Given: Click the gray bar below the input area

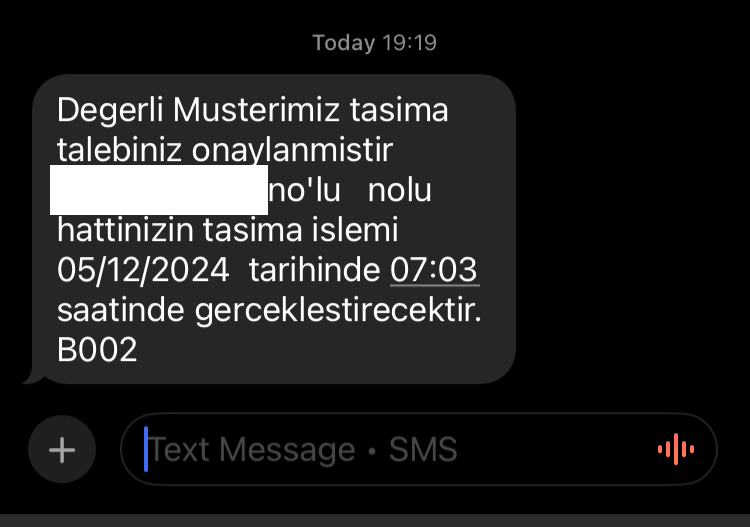Looking at the screenshot, I should pos(375,521).
